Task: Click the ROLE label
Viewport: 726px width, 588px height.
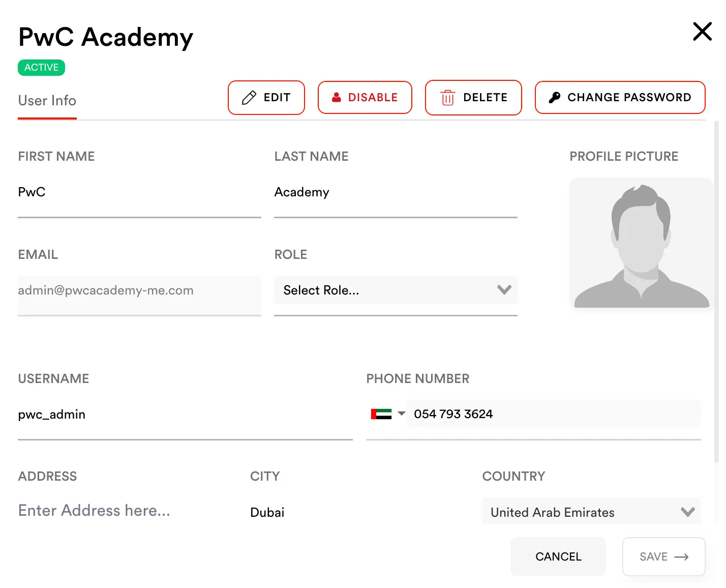Action: 291,255
